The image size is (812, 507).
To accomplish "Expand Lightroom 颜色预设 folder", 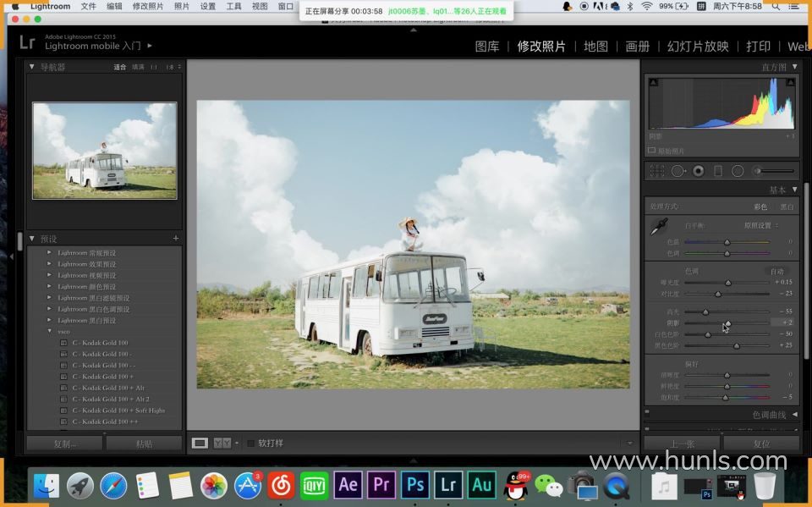I will click(49, 286).
